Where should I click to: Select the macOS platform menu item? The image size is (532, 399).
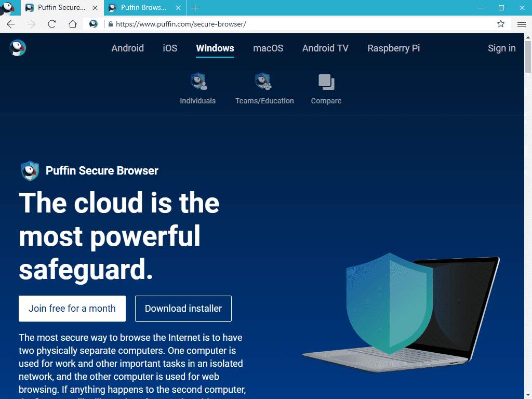pos(268,48)
